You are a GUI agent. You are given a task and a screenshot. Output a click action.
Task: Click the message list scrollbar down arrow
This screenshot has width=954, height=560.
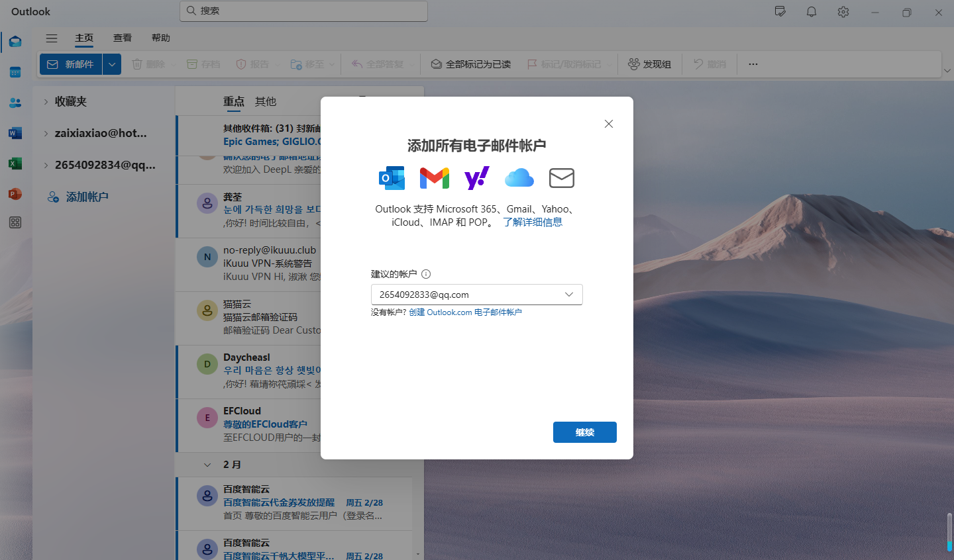417,554
